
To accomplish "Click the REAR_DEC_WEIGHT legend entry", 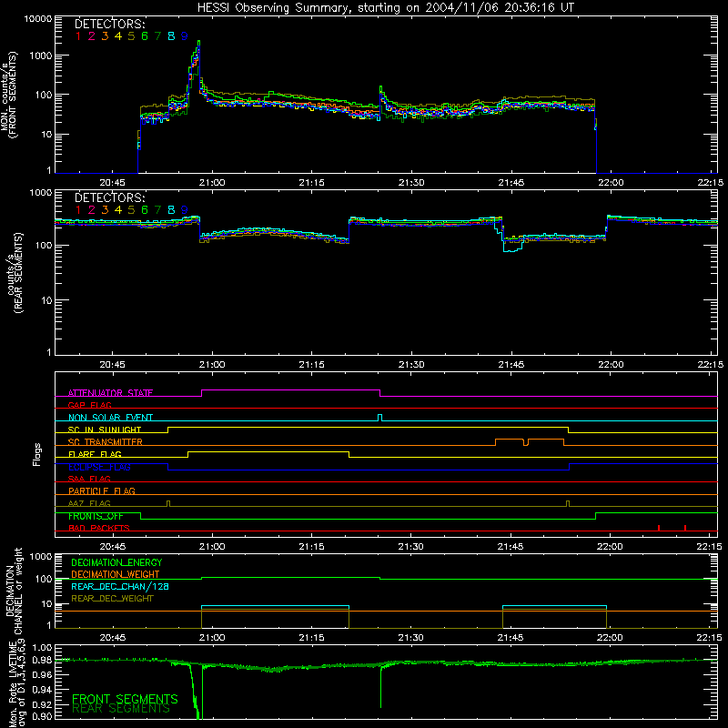I will click(x=112, y=599).
